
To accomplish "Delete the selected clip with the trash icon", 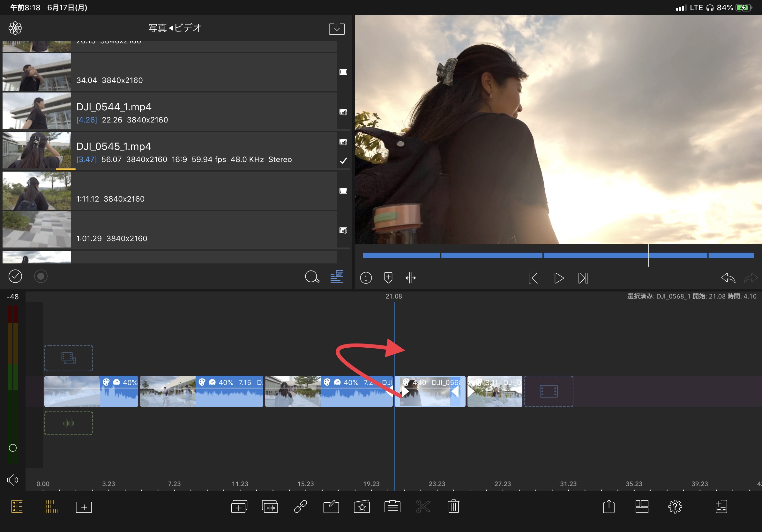I will (x=453, y=506).
